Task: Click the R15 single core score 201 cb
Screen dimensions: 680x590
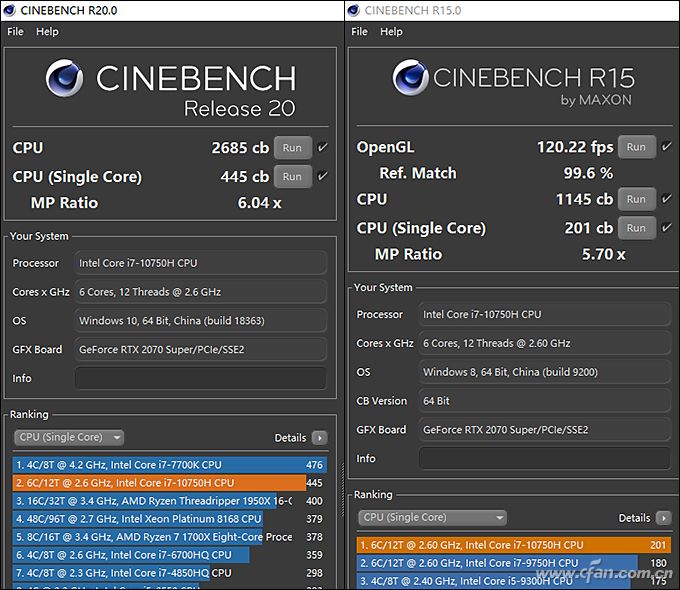Action: click(588, 228)
